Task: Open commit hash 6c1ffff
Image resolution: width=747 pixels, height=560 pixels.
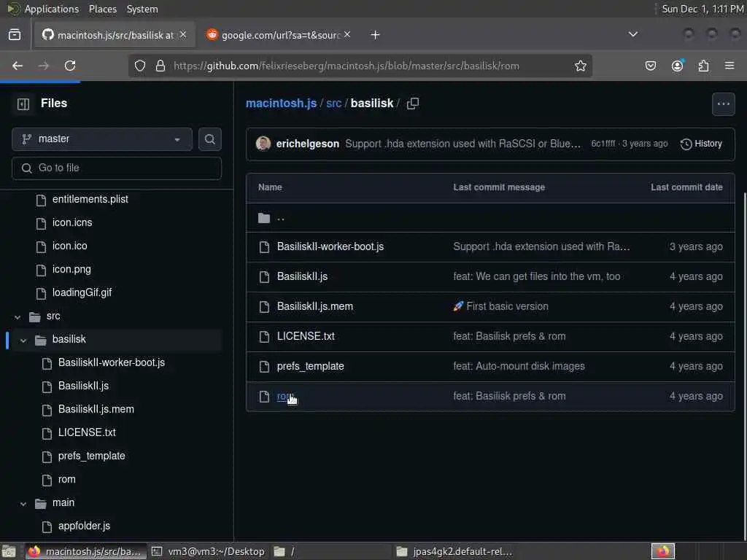Action: pyautogui.click(x=603, y=144)
